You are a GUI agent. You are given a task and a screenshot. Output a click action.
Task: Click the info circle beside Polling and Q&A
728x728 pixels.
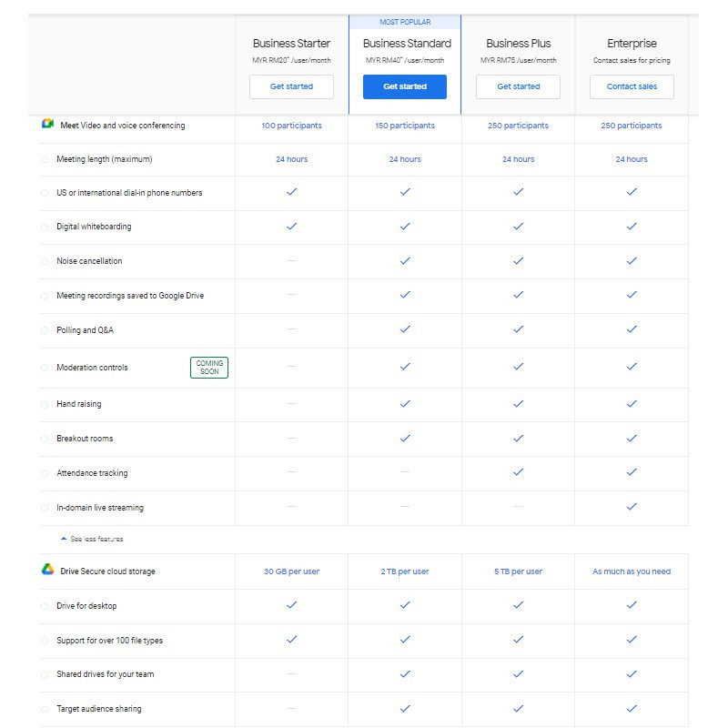point(45,330)
